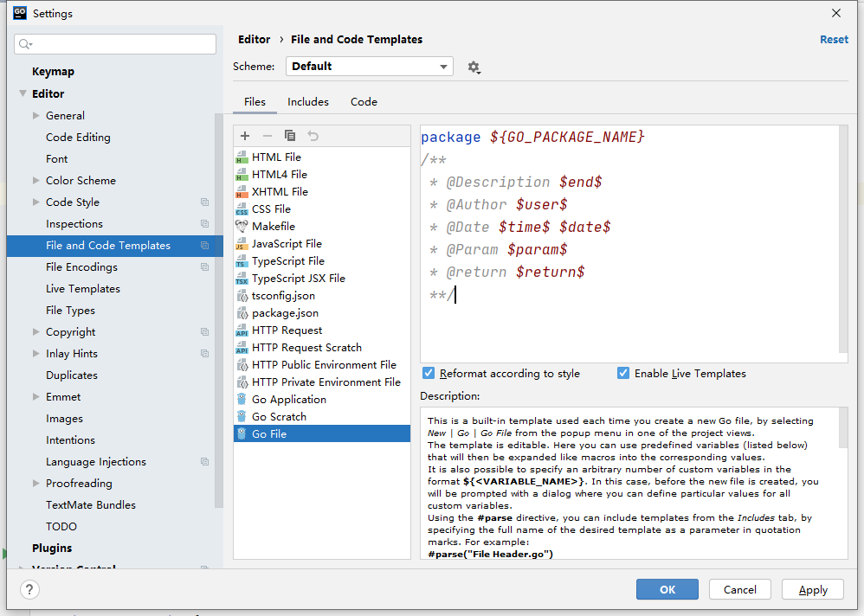
Task: Click the Remove Template minus icon
Action: (x=268, y=136)
